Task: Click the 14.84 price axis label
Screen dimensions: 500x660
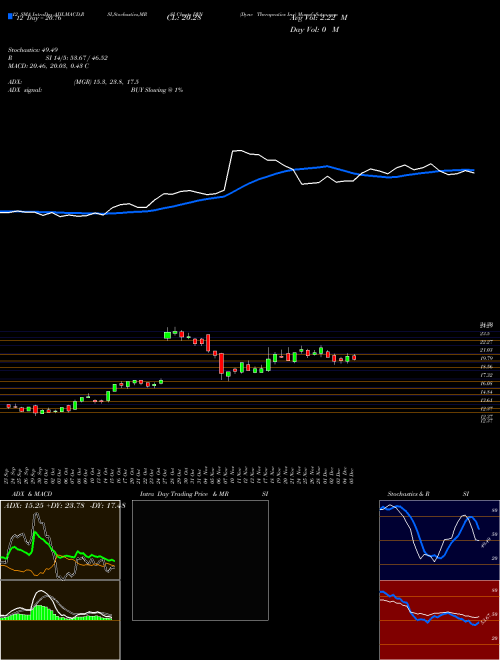Action: pyautogui.click(x=487, y=392)
